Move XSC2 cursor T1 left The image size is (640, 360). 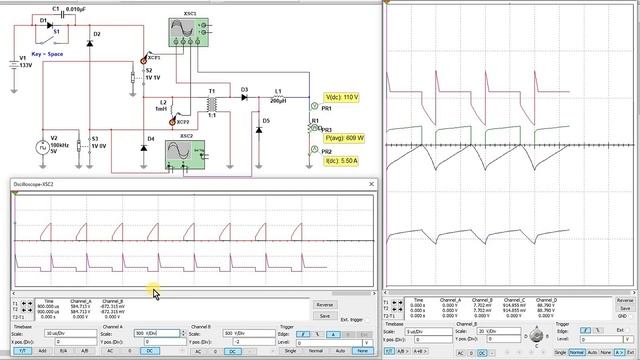pos(24,304)
